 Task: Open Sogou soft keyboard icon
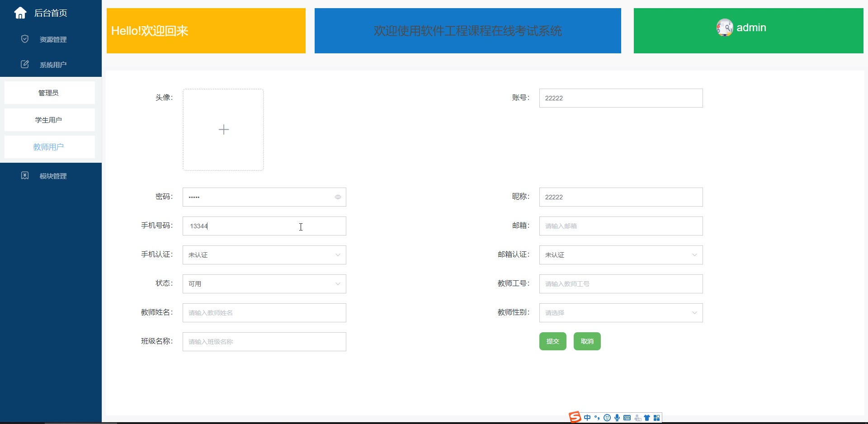tap(627, 418)
